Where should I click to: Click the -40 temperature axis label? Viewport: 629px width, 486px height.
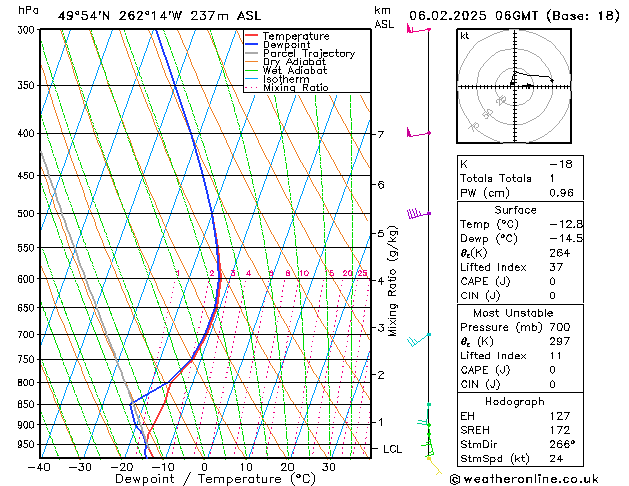coord(39,467)
